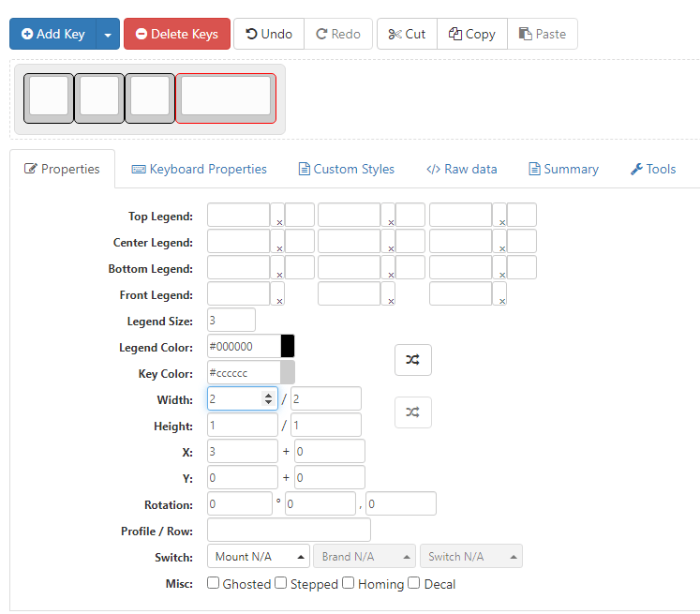The height and width of the screenshot is (614, 700).
Task: Open the Summary tab
Action: pos(563,170)
